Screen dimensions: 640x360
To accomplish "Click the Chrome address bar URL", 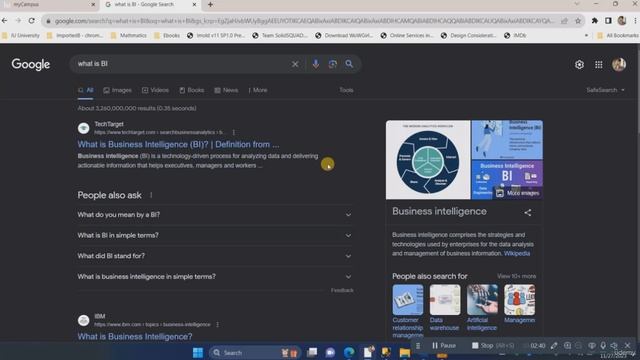I will [304, 21].
